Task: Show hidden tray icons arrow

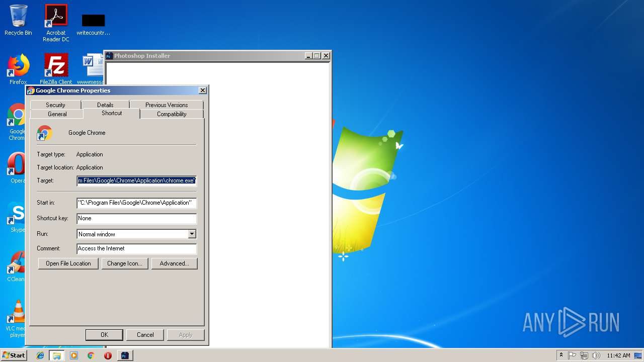Action: pyautogui.click(x=561, y=355)
